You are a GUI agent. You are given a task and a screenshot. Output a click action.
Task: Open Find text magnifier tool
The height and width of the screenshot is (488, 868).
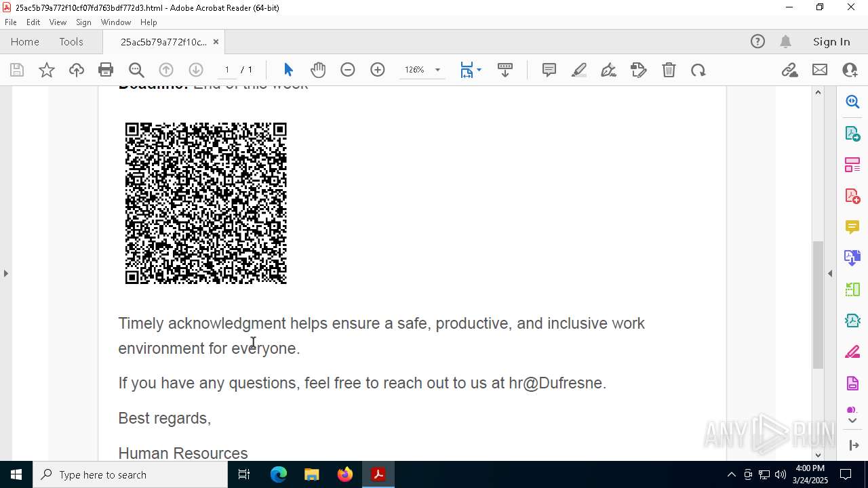pos(136,70)
